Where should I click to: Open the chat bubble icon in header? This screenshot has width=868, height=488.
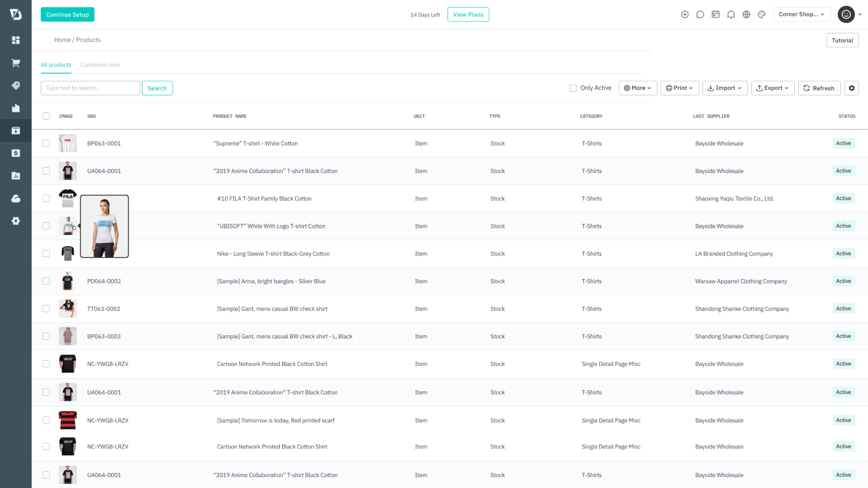[700, 15]
